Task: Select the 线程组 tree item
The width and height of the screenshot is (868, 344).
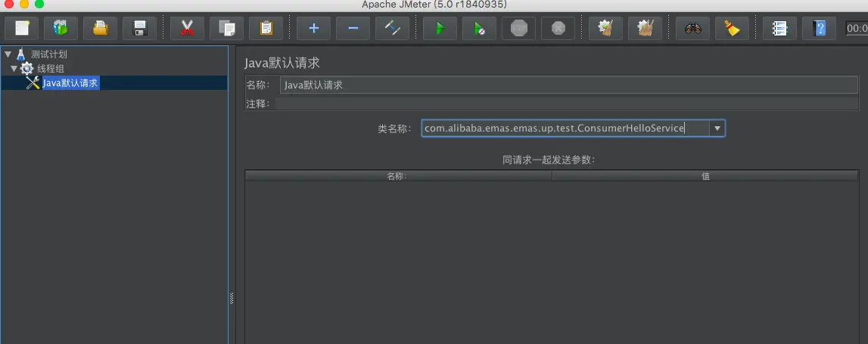Action: pyautogui.click(x=51, y=69)
